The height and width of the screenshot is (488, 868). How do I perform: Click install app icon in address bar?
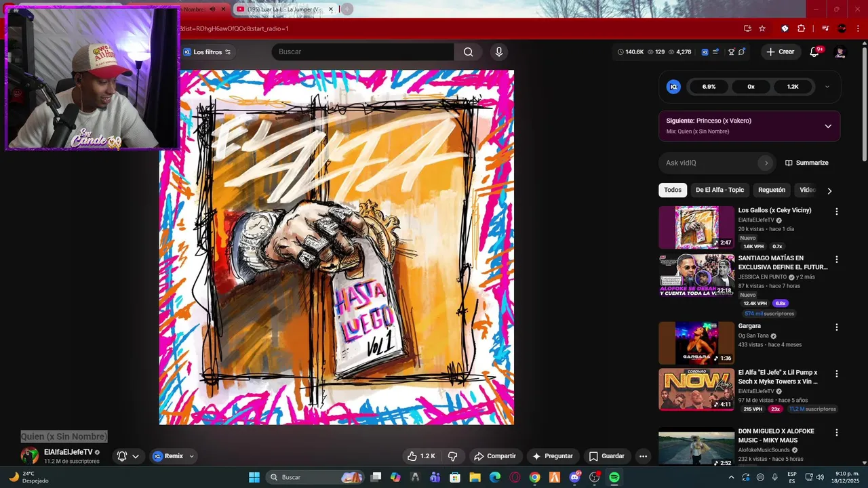(x=747, y=28)
